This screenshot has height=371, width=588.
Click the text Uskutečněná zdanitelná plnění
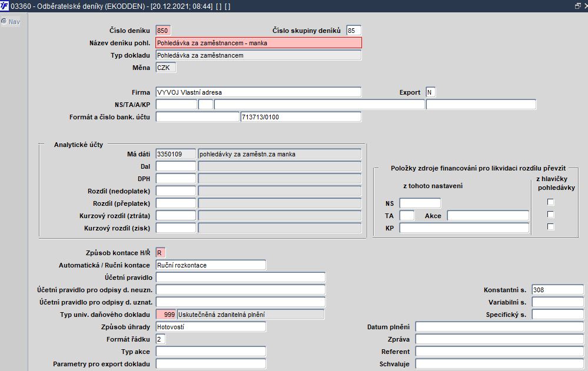[x=222, y=315]
